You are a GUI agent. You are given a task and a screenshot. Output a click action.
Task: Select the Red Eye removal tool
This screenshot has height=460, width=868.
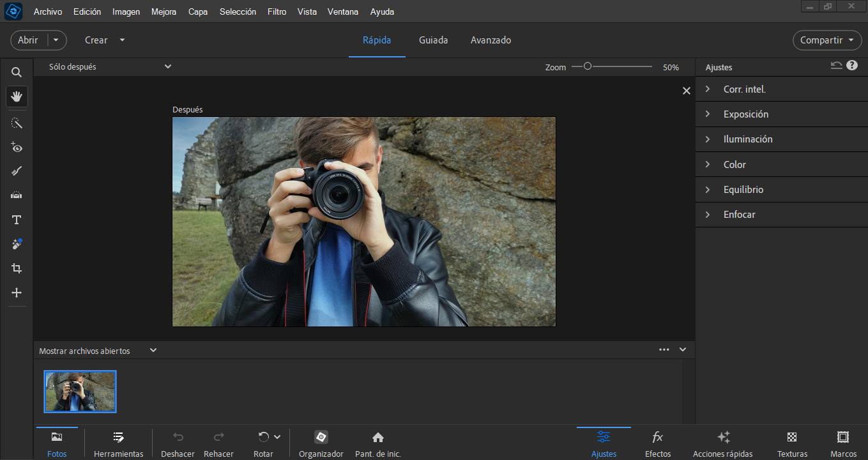tap(16, 147)
